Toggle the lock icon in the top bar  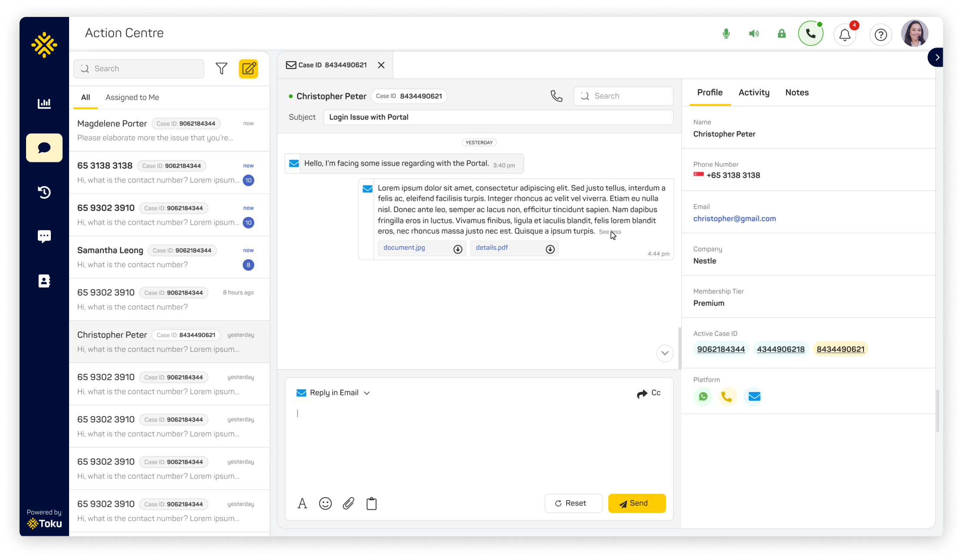tap(781, 33)
